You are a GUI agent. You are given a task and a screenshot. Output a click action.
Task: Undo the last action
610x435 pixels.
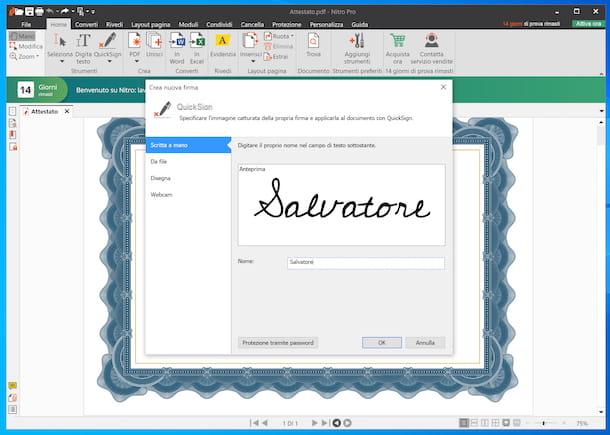point(50,12)
